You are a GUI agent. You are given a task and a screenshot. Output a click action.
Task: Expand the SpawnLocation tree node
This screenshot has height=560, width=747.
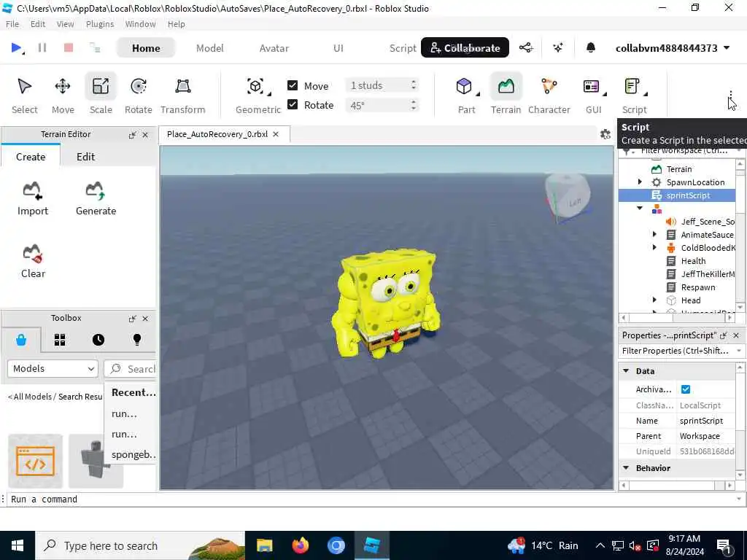[640, 182]
